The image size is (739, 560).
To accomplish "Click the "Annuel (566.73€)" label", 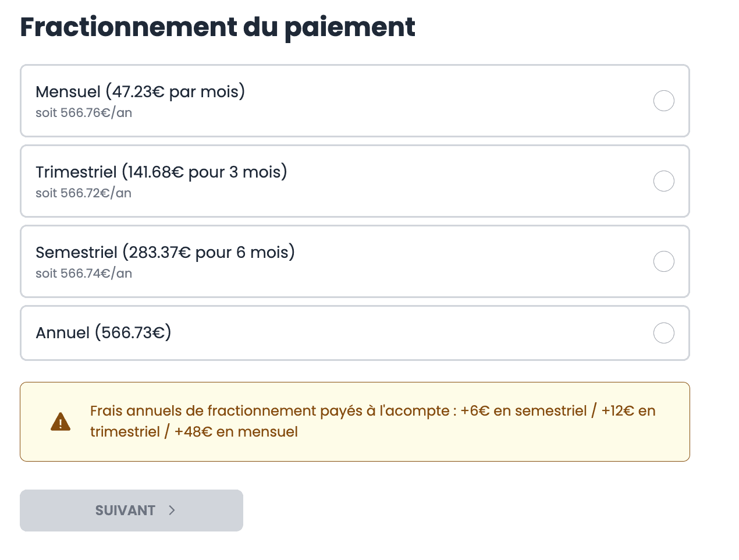I will click(104, 333).
